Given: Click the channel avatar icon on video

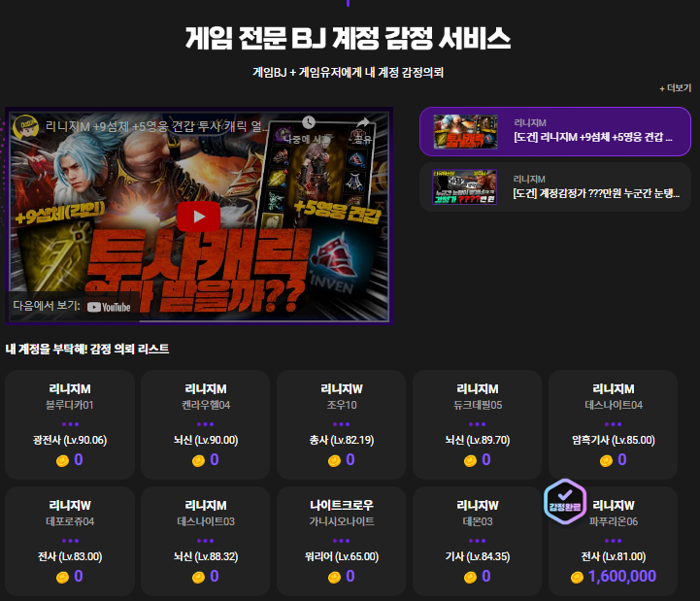Looking at the screenshot, I should (26, 127).
